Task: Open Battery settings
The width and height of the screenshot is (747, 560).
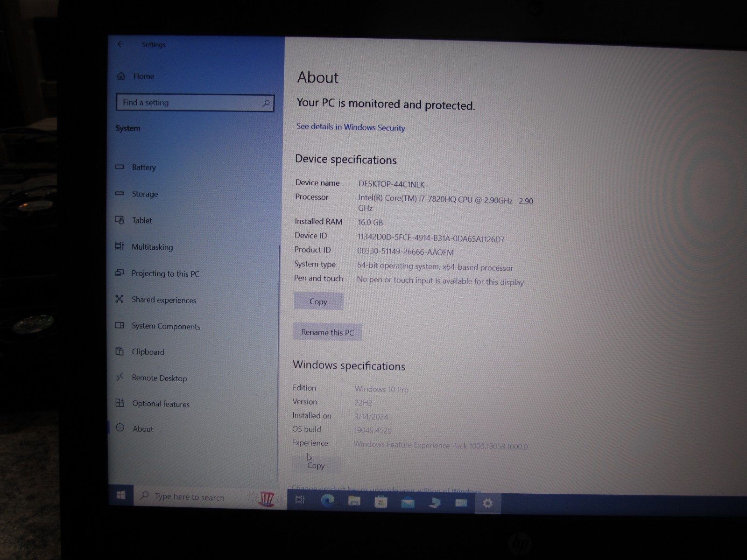Action: (x=136, y=167)
